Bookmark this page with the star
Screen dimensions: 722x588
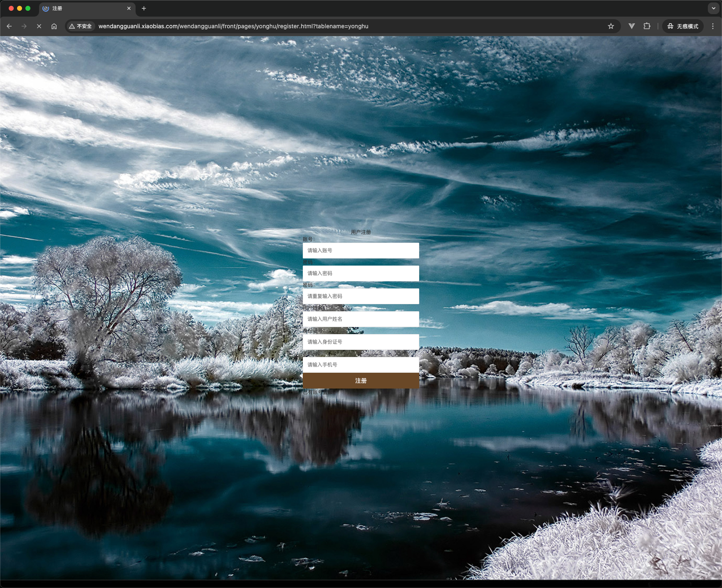point(611,26)
